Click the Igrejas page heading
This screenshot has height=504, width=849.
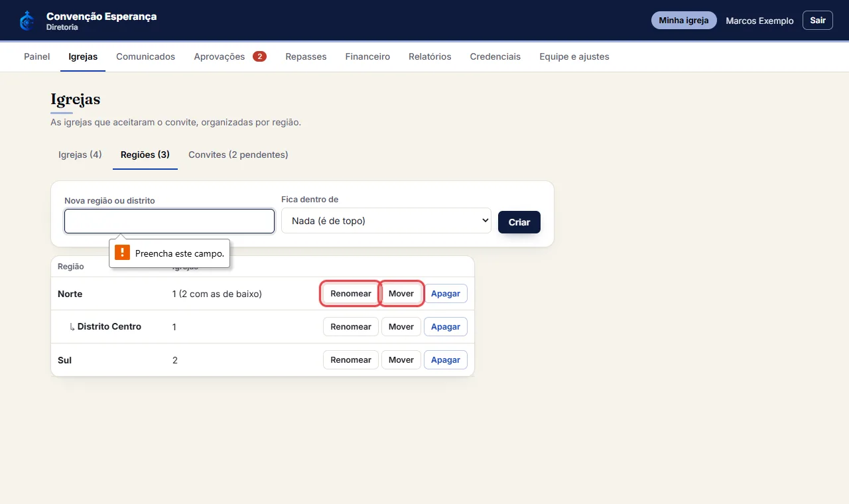(x=76, y=99)
